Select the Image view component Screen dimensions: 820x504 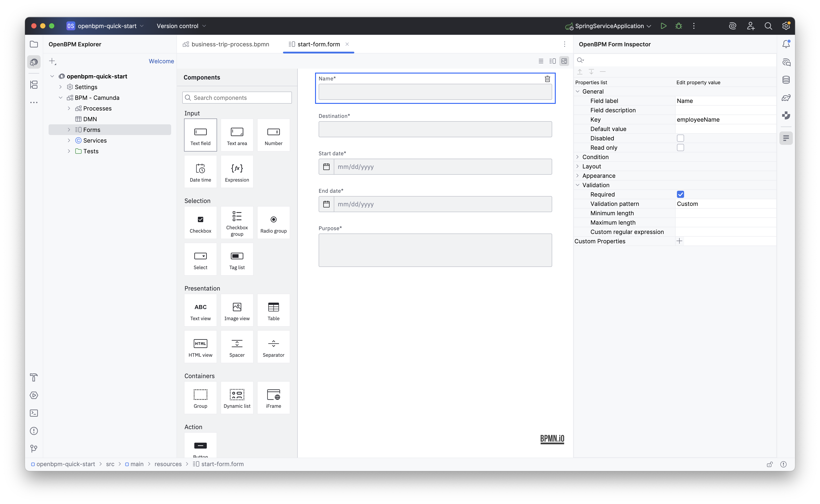(x=237, y=310)
